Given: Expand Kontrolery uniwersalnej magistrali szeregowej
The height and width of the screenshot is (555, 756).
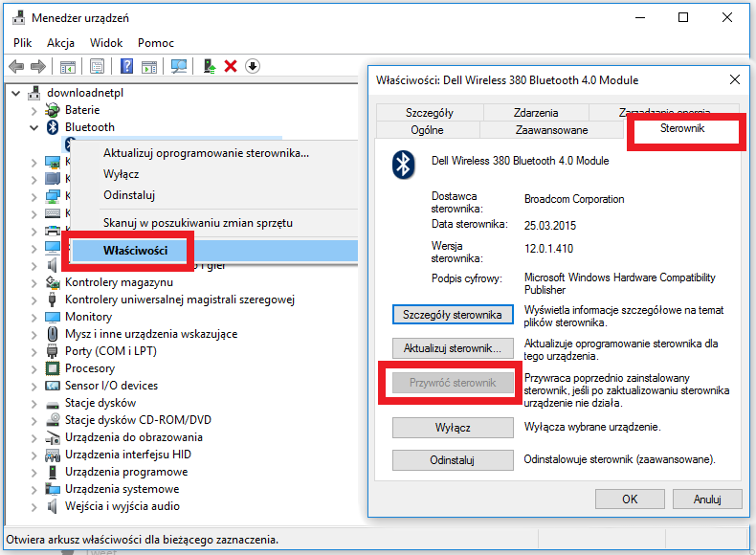Looking at the screenshot, I should (x=33, y=300).
